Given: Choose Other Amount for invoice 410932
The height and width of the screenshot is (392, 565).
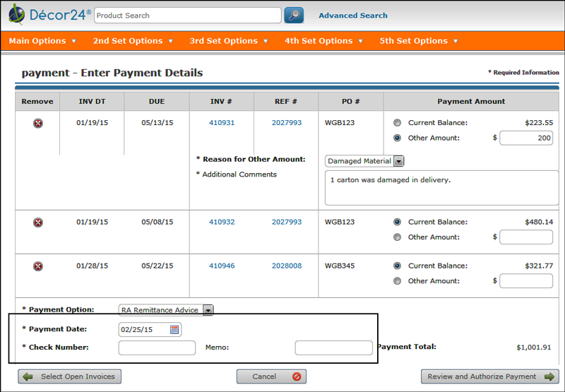Looking at the screenshot, I should (398, 237).
